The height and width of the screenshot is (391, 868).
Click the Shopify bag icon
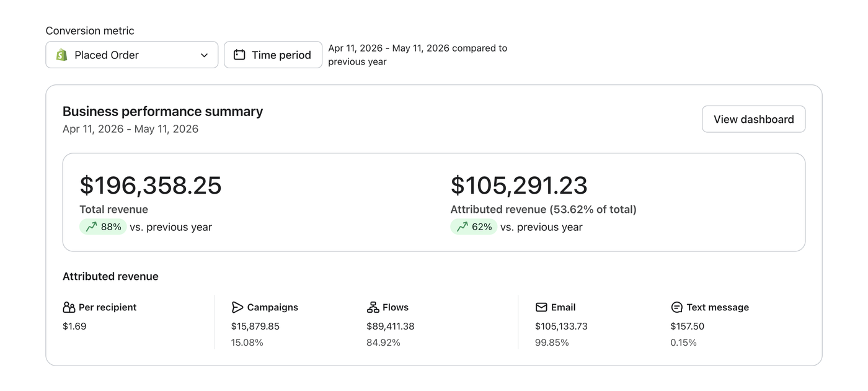pos(61,55)
